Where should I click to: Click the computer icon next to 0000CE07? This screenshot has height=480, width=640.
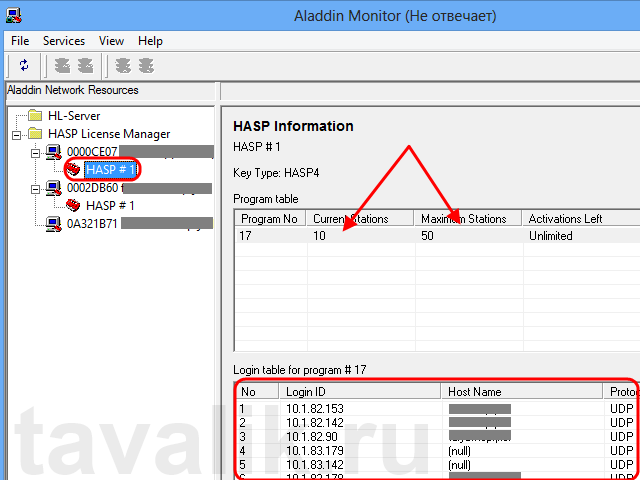pyautogui.click(x=55, y=152)
